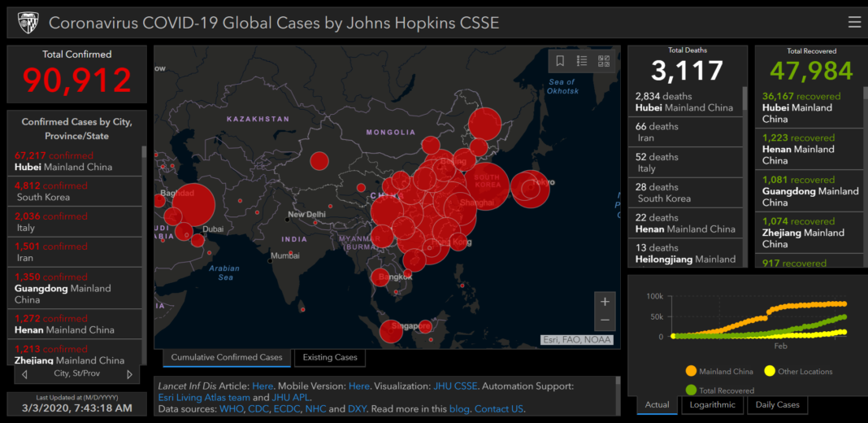Go to previous list with left arrow
Viewport: 868px width, 423px height.
tap(24, 374)
